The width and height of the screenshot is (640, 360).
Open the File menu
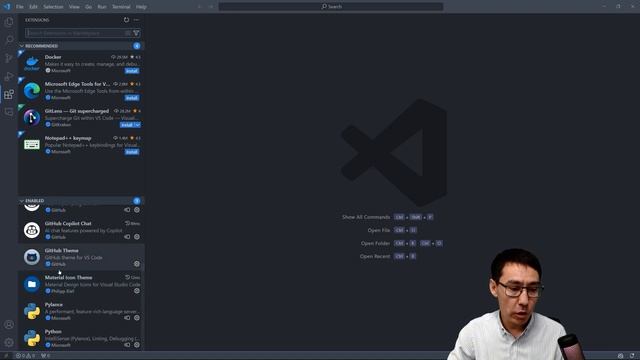pos(20,7)
